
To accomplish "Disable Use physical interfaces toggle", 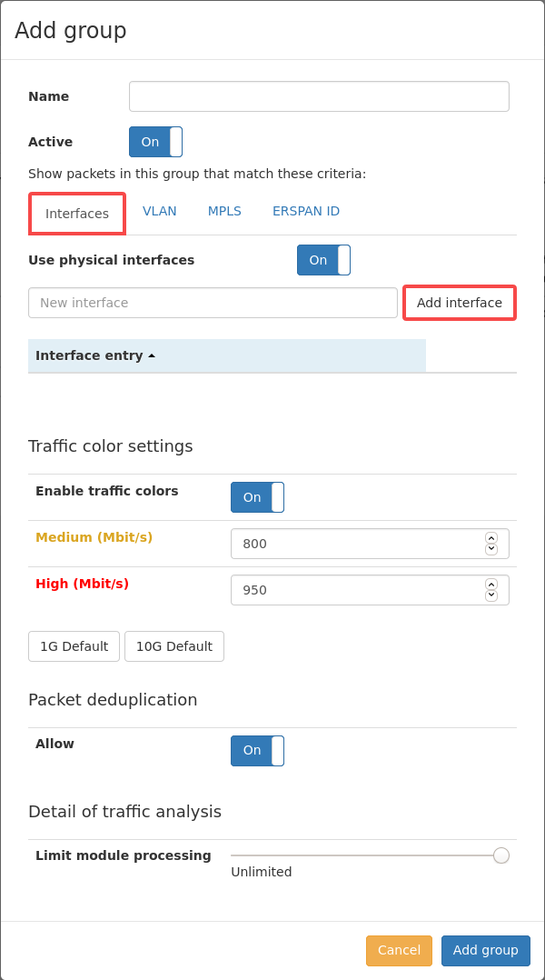I will (x=323, y=260).
